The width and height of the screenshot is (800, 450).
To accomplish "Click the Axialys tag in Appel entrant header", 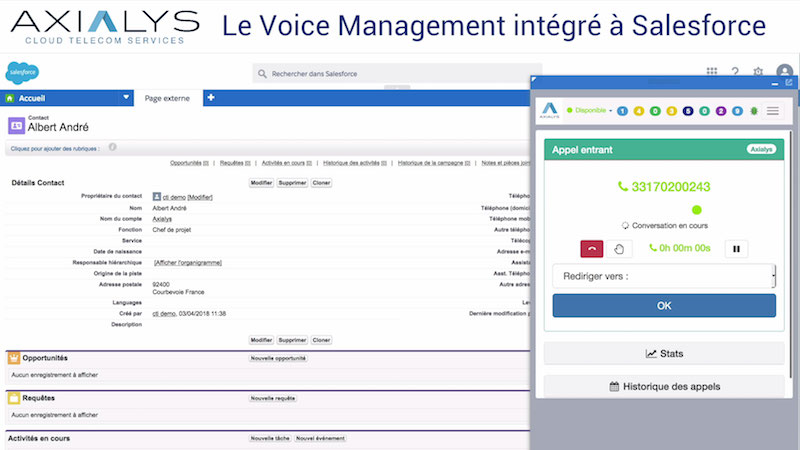I will (x=761, y=149).
